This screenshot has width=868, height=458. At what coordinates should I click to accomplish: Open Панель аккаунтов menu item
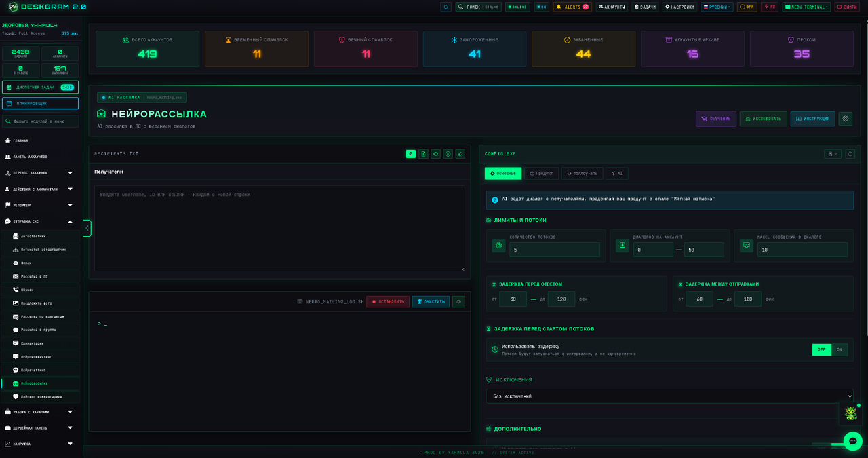(x=39, y=157)
